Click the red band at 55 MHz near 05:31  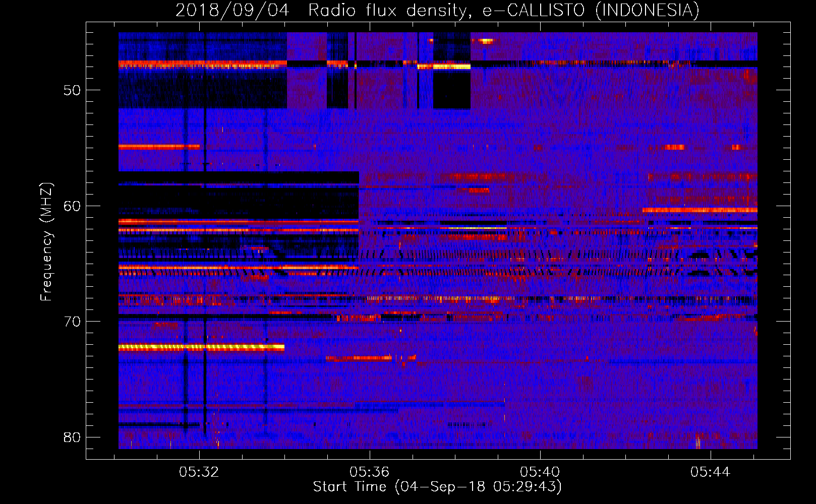pyautogui.click(x=159, y=147)
